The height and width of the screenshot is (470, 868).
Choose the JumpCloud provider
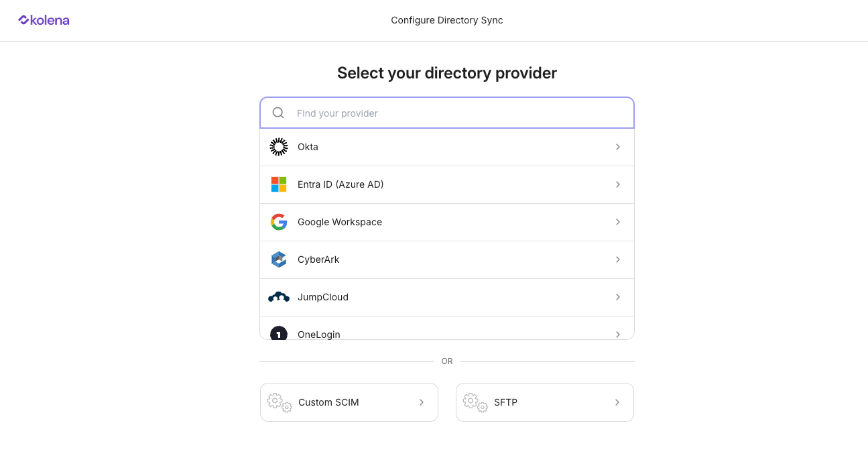(447, 297)
